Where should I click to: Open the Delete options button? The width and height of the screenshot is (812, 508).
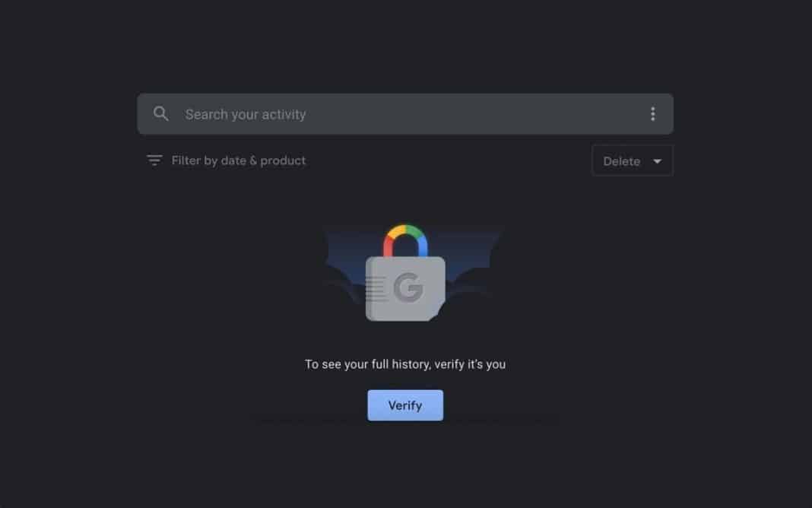click(x=633, y=160)
